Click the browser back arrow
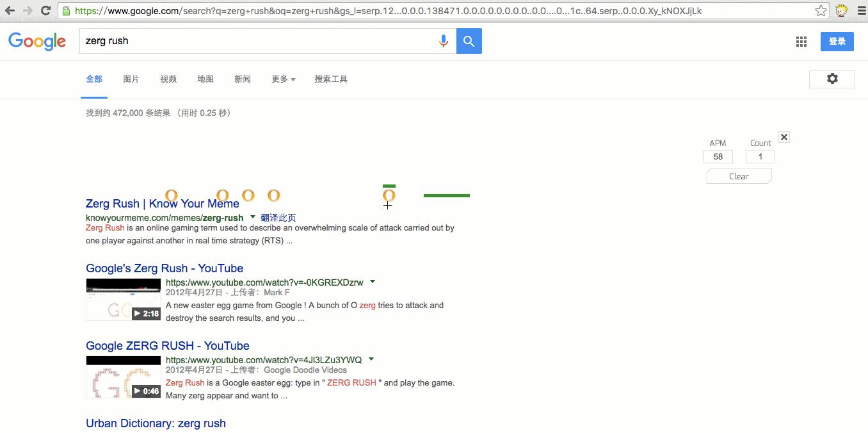This screenshot has width=868, height=433. 10,11
